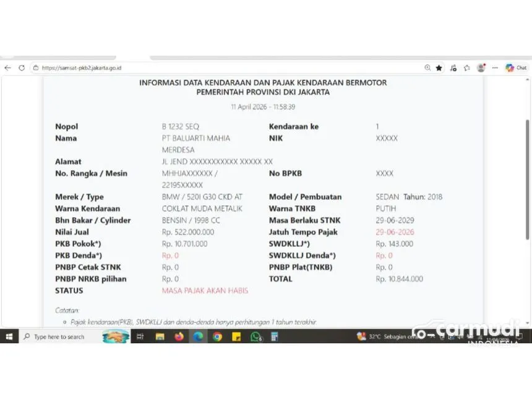532x399 pixels.
Task: Launch Firefox from the taskbar
Action: (x=179, y=337)
